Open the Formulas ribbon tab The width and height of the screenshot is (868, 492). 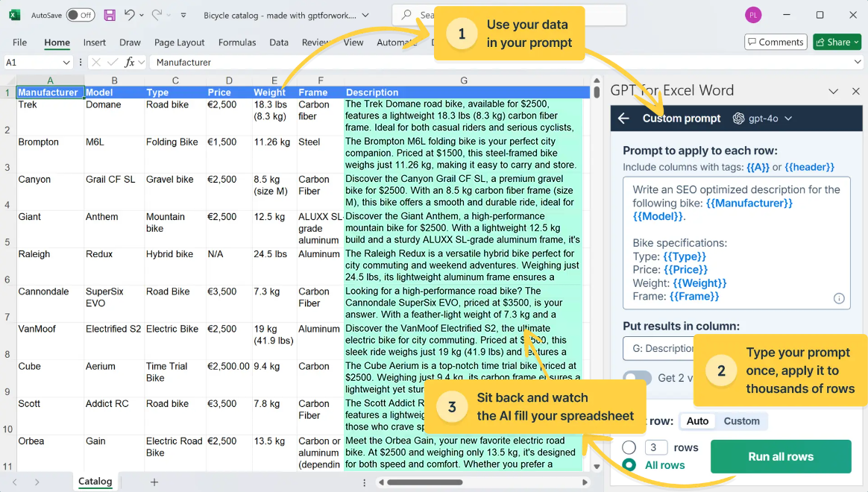click(237, 42)
